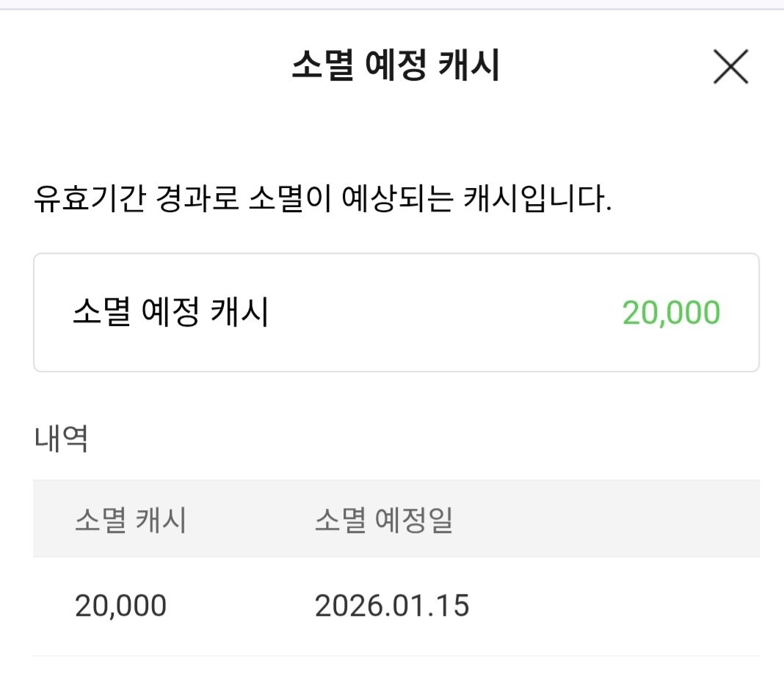Tap the 소멸 예정 캐시 popup title
The height and width of the screenshot is (682, 784).
coord(396,67)
